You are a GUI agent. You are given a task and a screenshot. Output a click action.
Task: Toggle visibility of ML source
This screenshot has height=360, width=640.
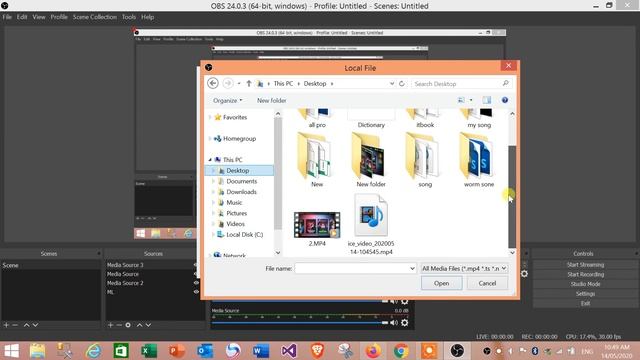(x=196, y=292)
